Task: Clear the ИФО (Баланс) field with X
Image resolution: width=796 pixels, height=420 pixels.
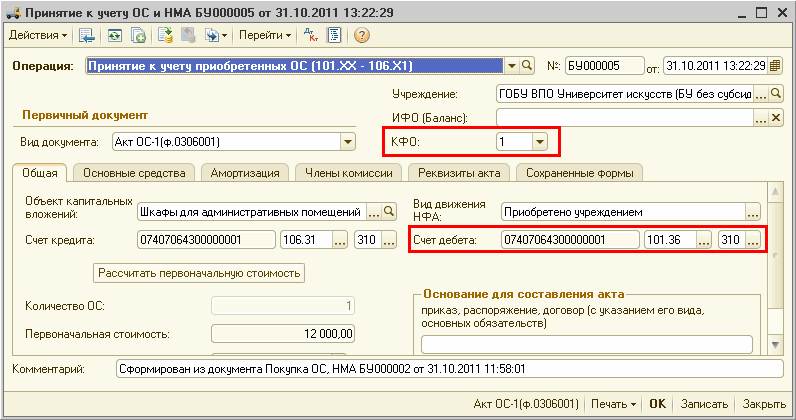Action: pos(776,118)
